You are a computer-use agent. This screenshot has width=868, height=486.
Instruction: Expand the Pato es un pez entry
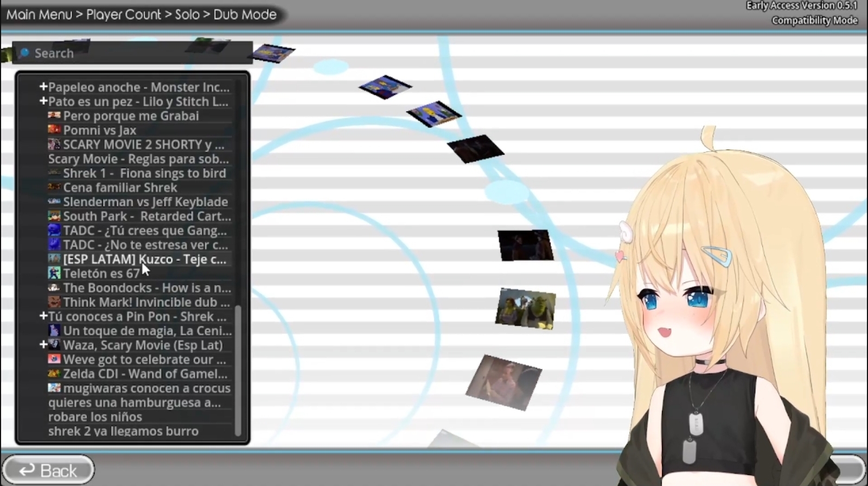pos(43,100)
